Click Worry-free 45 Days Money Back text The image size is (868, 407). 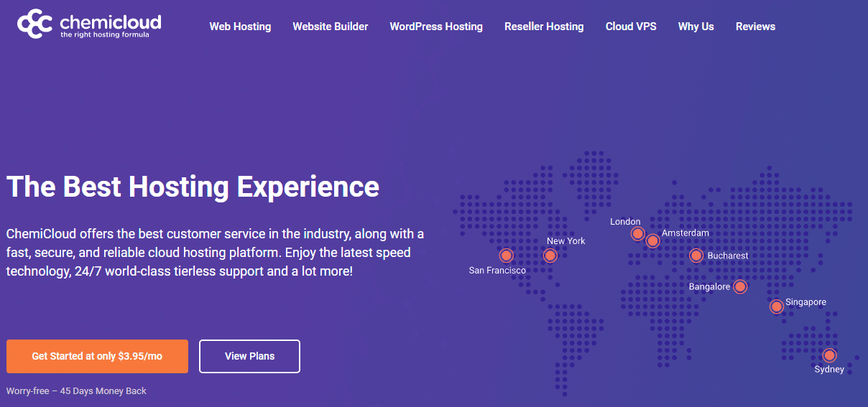pos(76,391)
